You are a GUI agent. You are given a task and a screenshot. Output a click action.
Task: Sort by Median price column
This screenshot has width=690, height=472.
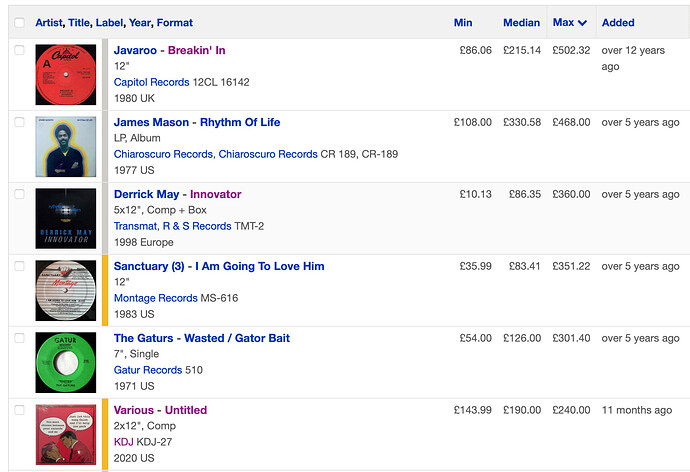click(x=521, y=22)
